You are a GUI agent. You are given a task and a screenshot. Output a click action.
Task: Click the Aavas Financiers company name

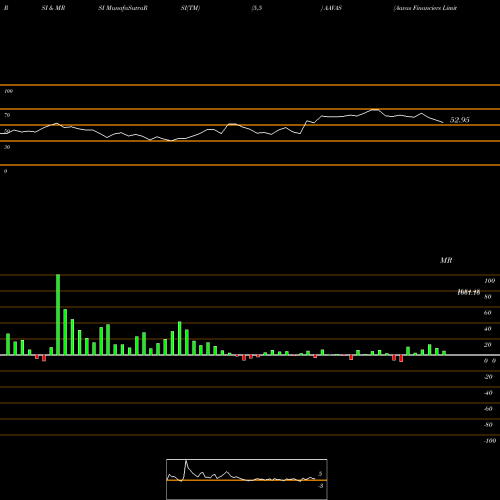[425, 8]
